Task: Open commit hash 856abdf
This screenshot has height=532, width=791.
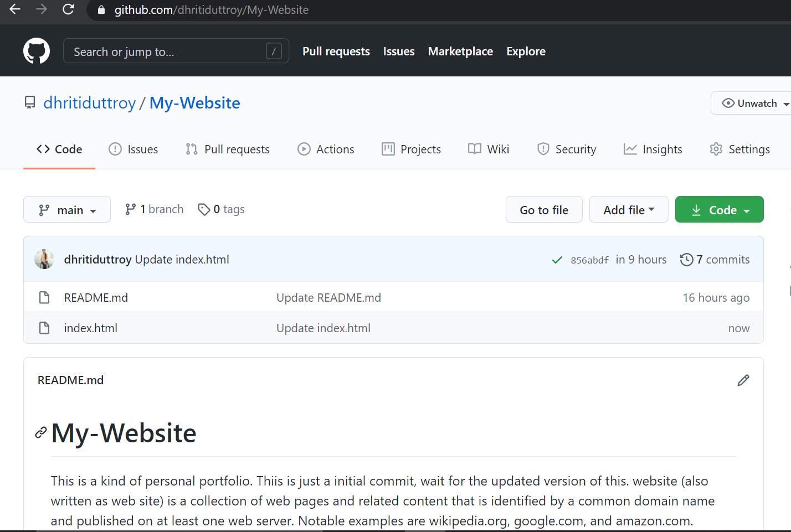Action: point(590,260)
